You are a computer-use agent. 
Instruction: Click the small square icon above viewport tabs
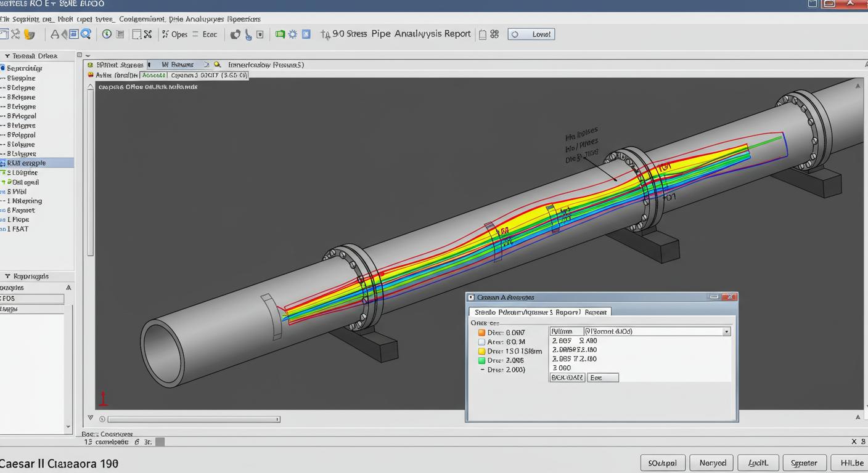click(x=80, y=55)
